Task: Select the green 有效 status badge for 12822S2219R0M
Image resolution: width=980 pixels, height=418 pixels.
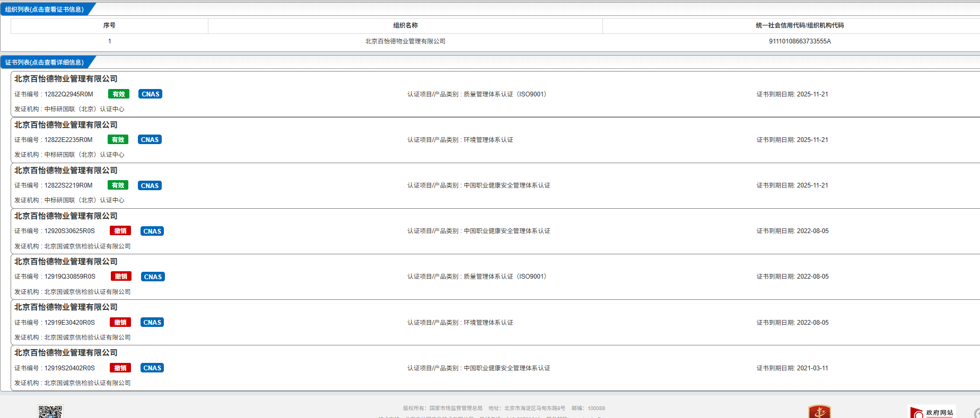Action: coord(118,185)
